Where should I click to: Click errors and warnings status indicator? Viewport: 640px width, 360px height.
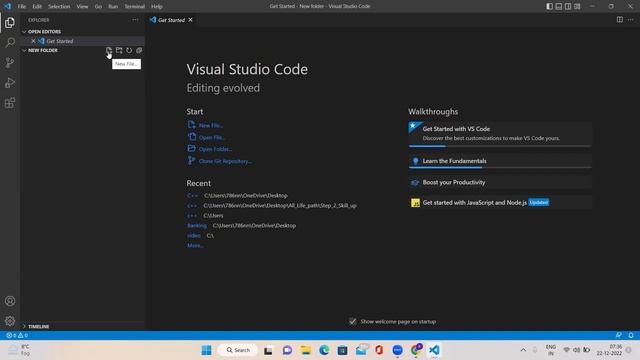tap(17, 335)
